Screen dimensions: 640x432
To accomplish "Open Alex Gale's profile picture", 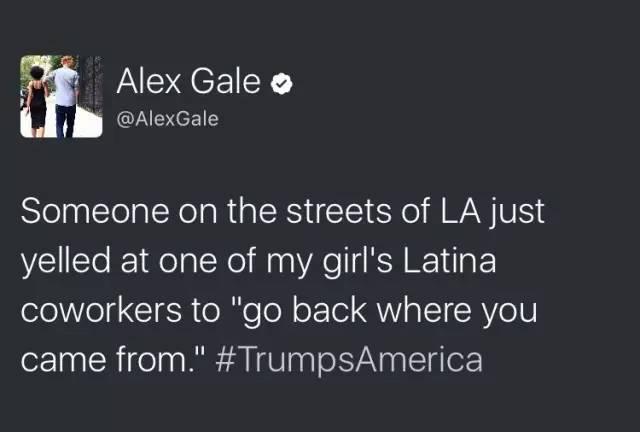I will click(x=61, y=96).
